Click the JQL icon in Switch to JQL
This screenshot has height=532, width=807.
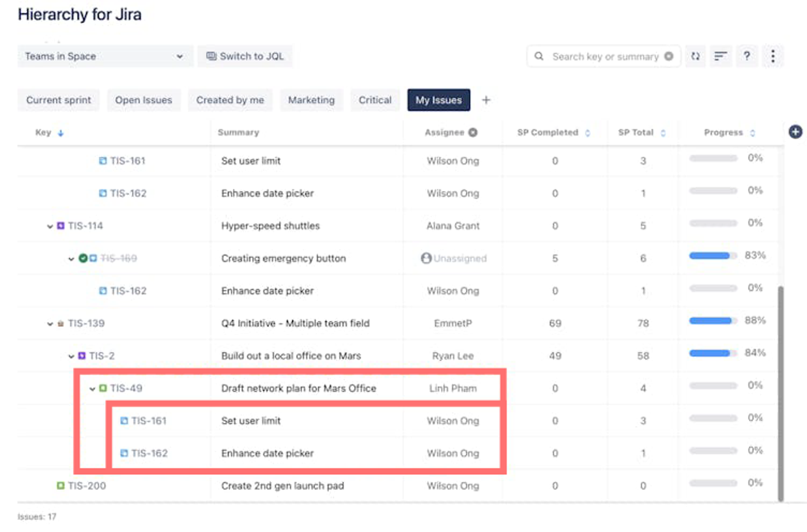tap(212, 56)
